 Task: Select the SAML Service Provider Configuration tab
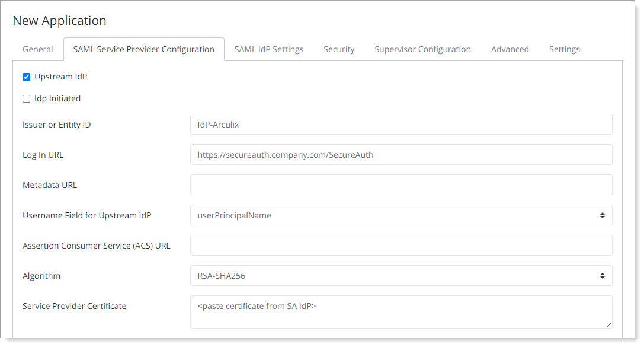pyautogui.click(x=144, y=49)
